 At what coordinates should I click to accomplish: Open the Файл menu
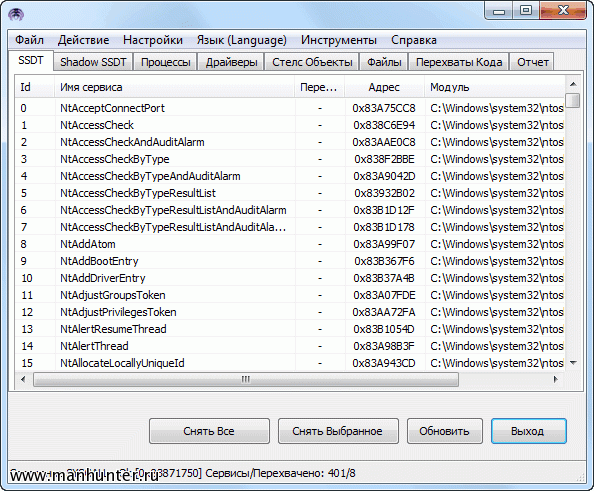(29, 40)
